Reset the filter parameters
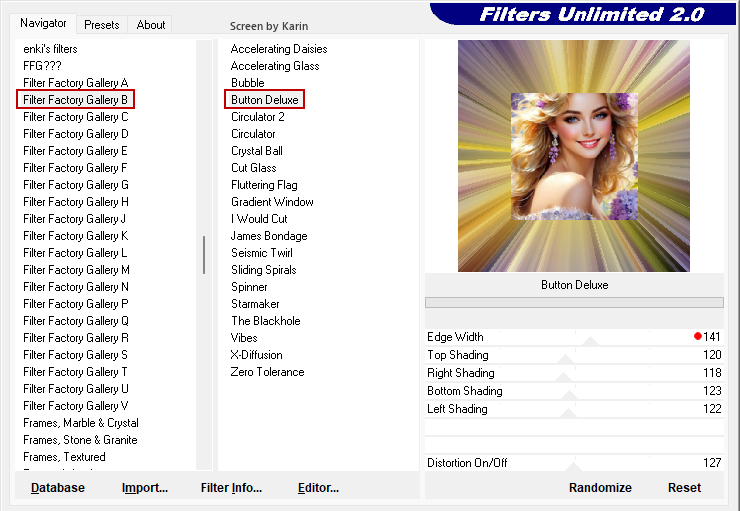 click(x=684, y=488)
